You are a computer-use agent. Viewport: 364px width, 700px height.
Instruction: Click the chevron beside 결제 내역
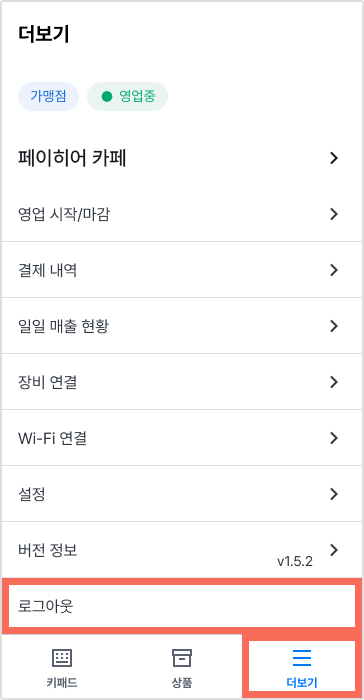(x=334, y=270)
